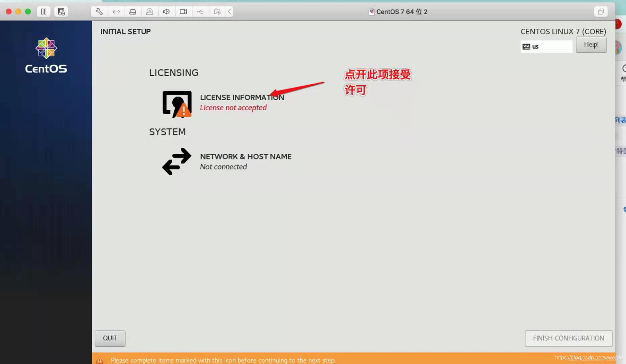Image resolution: width=626 pixels, height=364 pixels.
Task: Open Network & Host Name arrows icon
Action: tap(177, 161)
